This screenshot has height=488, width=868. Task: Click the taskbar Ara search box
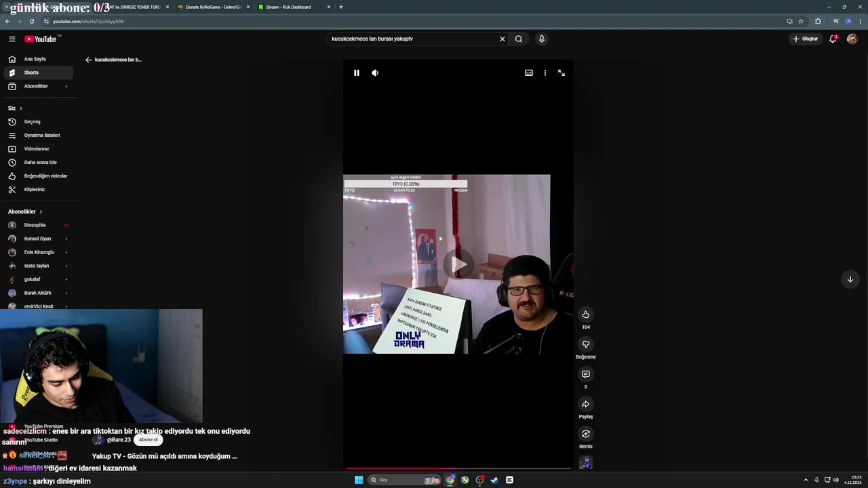click(404, 480)
